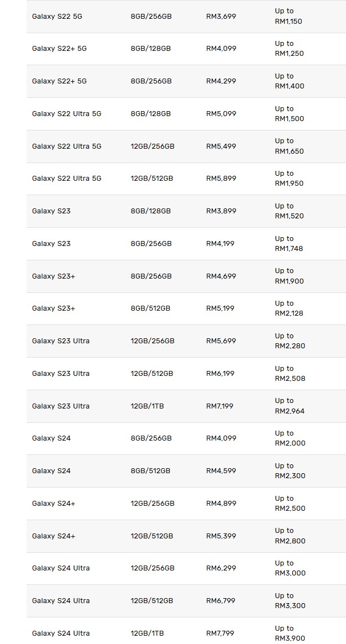Click the Up to RM2,800 trade-in cell

pyautogui.click(x=290, y=536)
